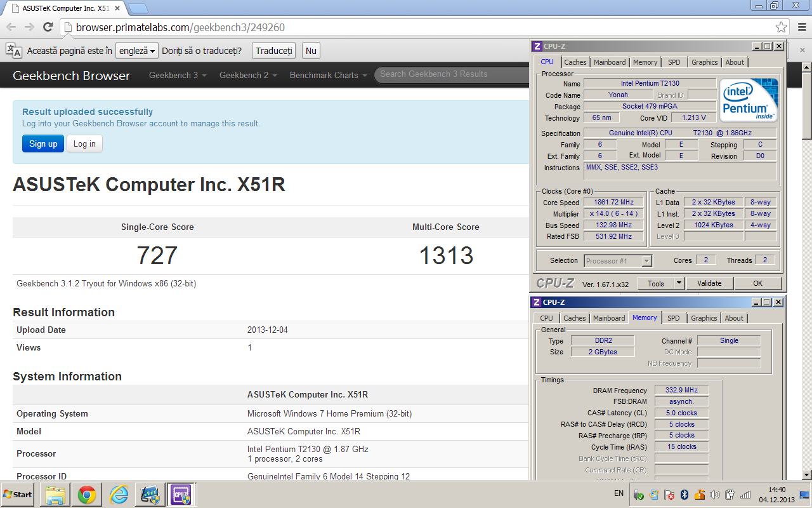Click the Bluetooth tray icon
This screenshot has height=508, width=812.
[684, 495]
